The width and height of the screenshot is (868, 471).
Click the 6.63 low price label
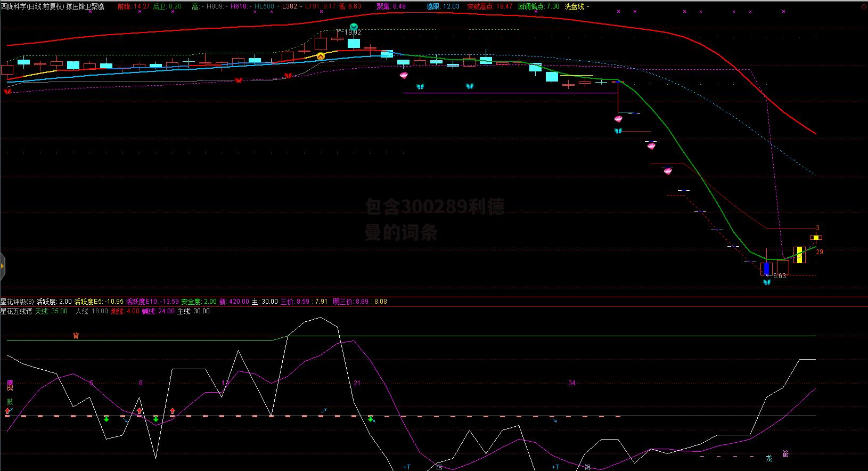pyautogui.click(x=779, y=276)
